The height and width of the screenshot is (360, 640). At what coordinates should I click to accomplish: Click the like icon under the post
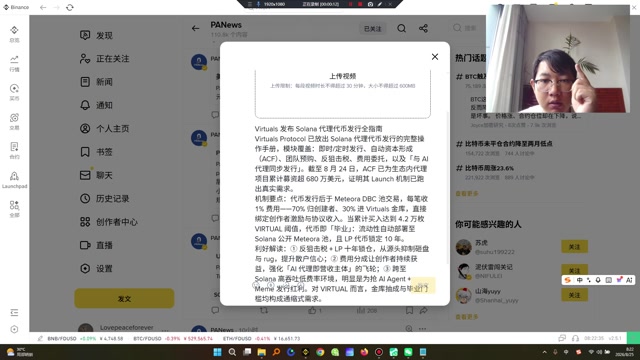312,311
